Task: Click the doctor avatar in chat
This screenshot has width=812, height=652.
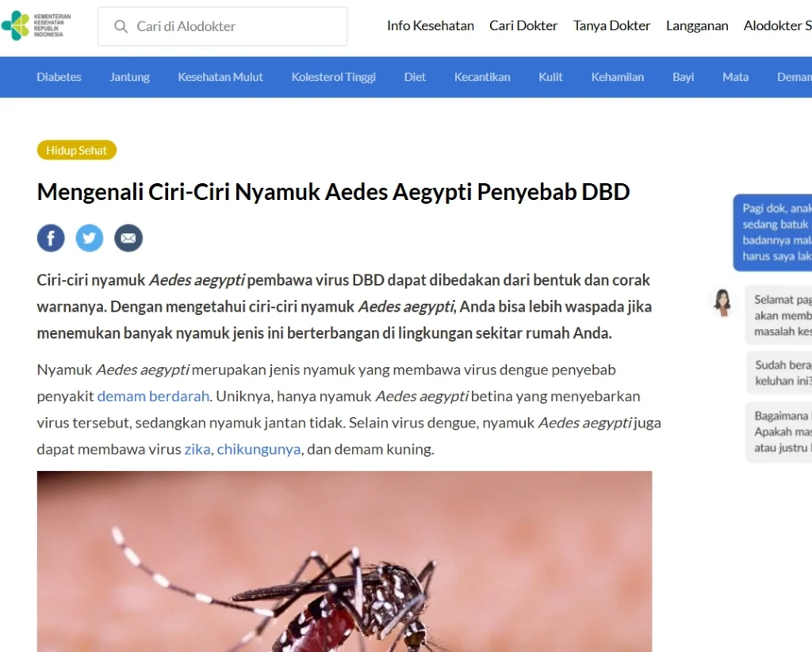Action: coord(722,302)
